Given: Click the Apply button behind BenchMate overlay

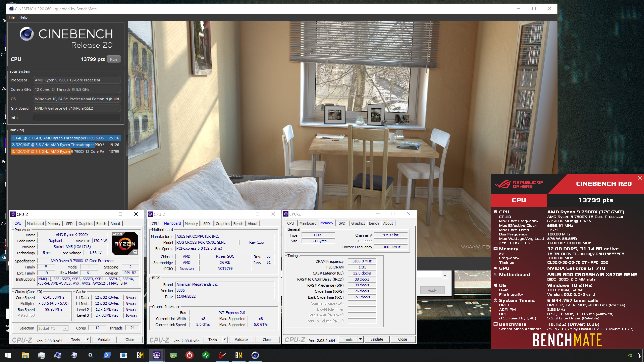Looking at the screenshot, I should (432, 290).
